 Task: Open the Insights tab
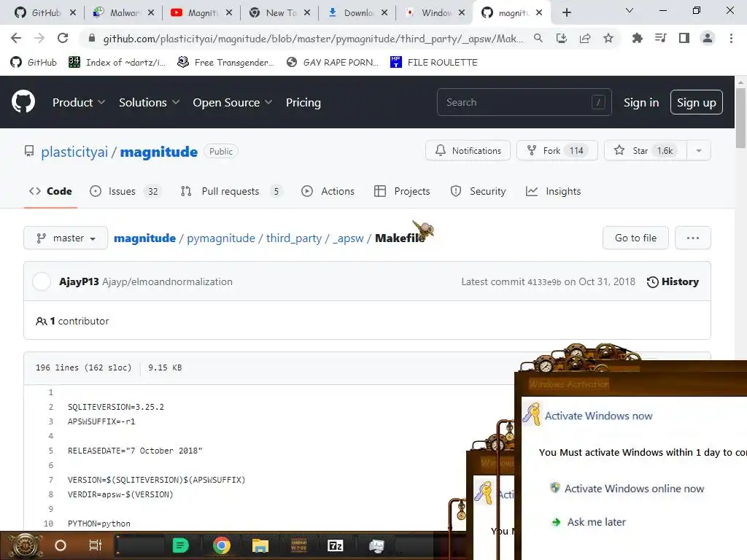click(x=553, y=191)
